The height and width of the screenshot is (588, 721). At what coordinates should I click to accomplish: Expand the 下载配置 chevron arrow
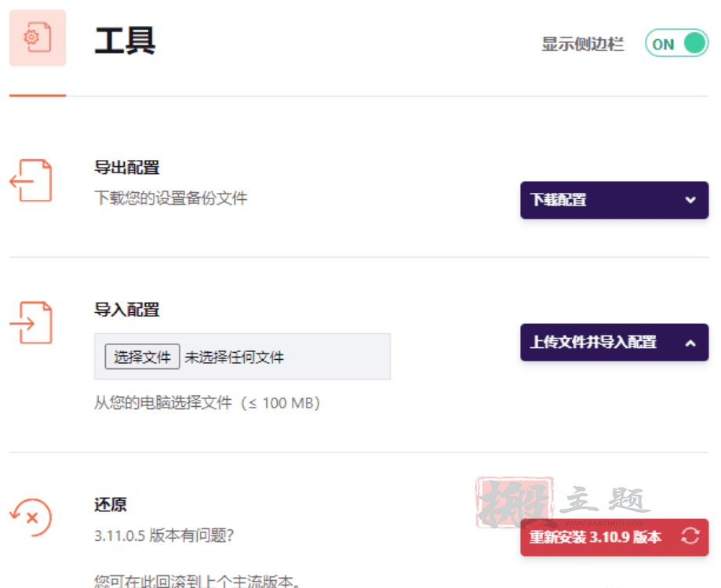690,200
